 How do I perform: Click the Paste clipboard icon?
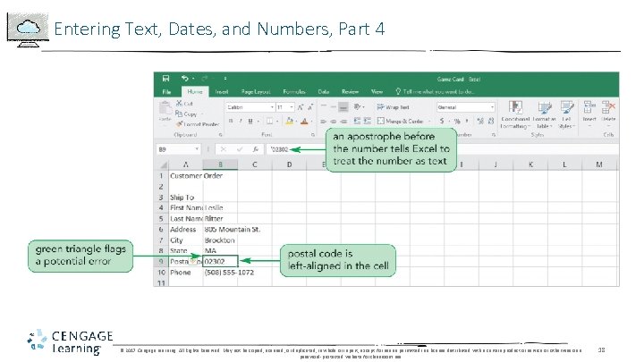pyautogui.click(x=165, y=108)
